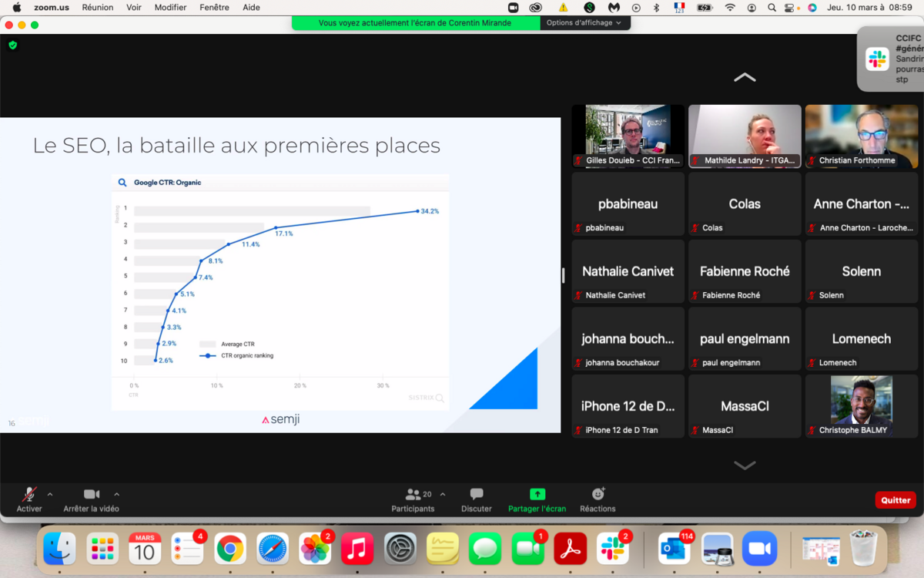Expand audio options chevron beside Activer
924x578 pixels.
click(50, 494)
